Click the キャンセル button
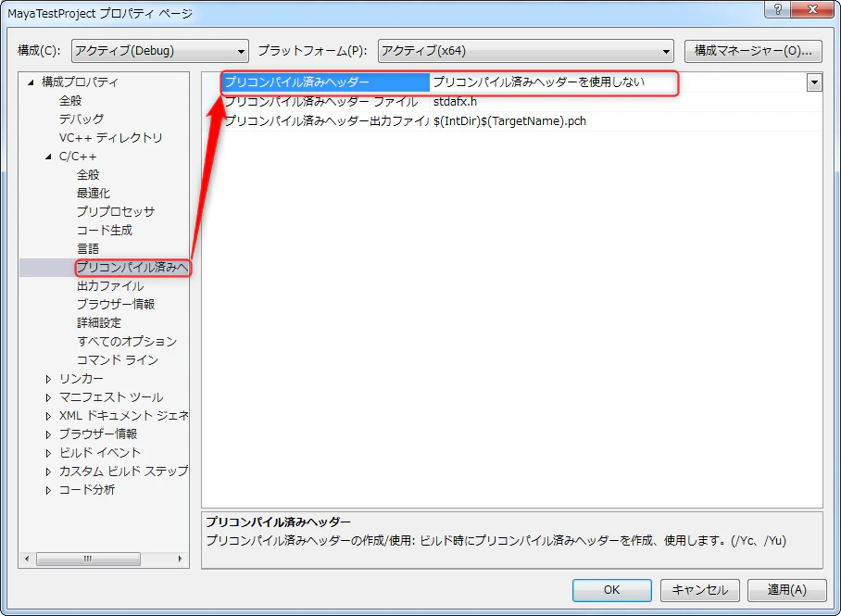The width and height of the screenshot is (841, 616). point(700,590)
